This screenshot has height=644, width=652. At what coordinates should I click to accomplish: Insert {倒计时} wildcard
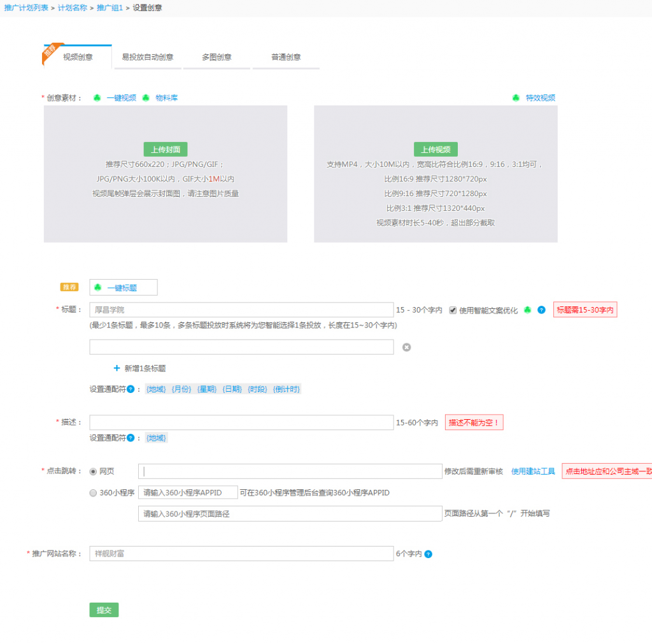287,389
